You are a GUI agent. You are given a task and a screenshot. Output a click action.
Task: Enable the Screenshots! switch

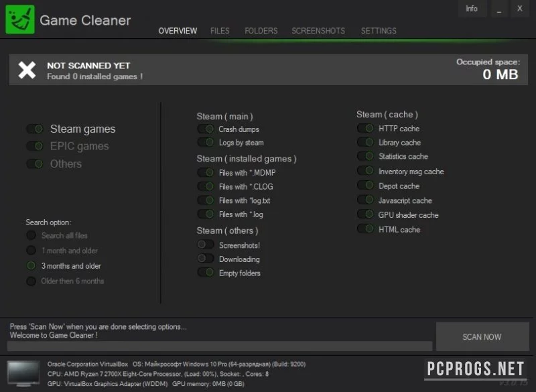point(206,245)
